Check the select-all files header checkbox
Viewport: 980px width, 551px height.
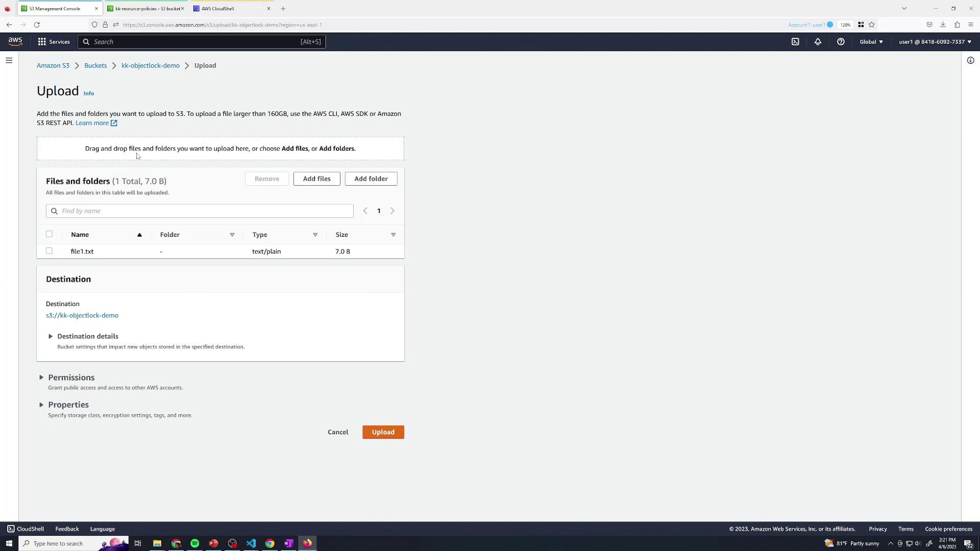[49, 234]
